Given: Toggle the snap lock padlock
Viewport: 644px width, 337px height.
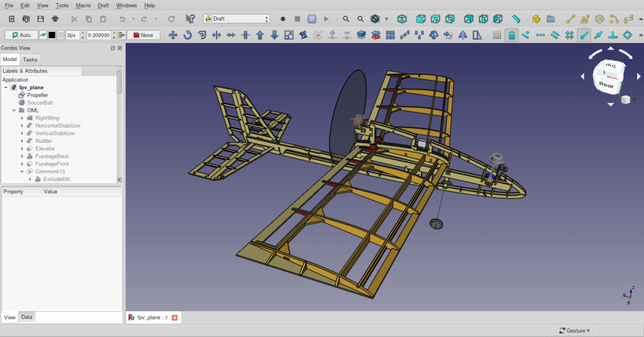Looking at the screenshot, I should (511, 35).
